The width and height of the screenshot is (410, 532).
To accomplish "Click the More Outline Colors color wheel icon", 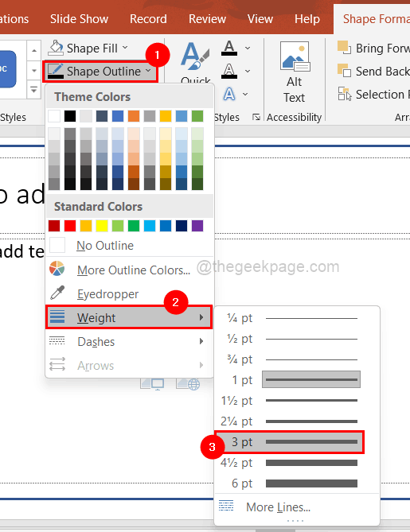I will [x=57, y=269].
